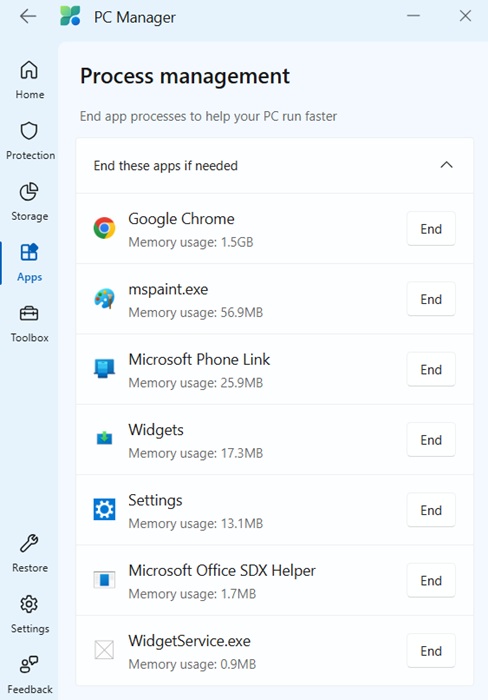End the WidgetService.exe process
The image size is (488, 700).
coord(431,651)
